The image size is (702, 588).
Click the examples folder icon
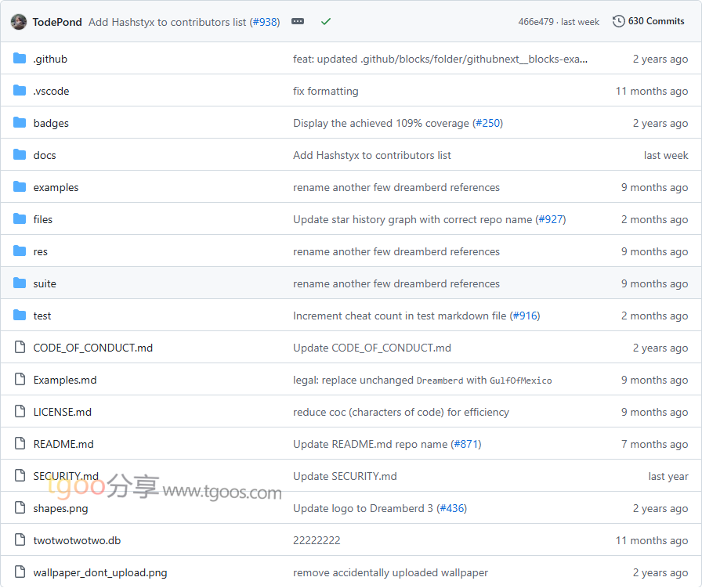[20, 187]
